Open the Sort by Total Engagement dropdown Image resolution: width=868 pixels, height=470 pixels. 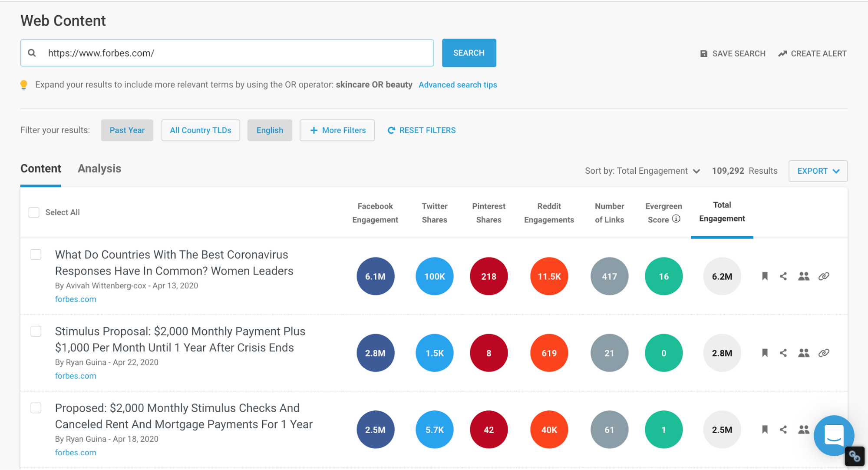[642, 171]
